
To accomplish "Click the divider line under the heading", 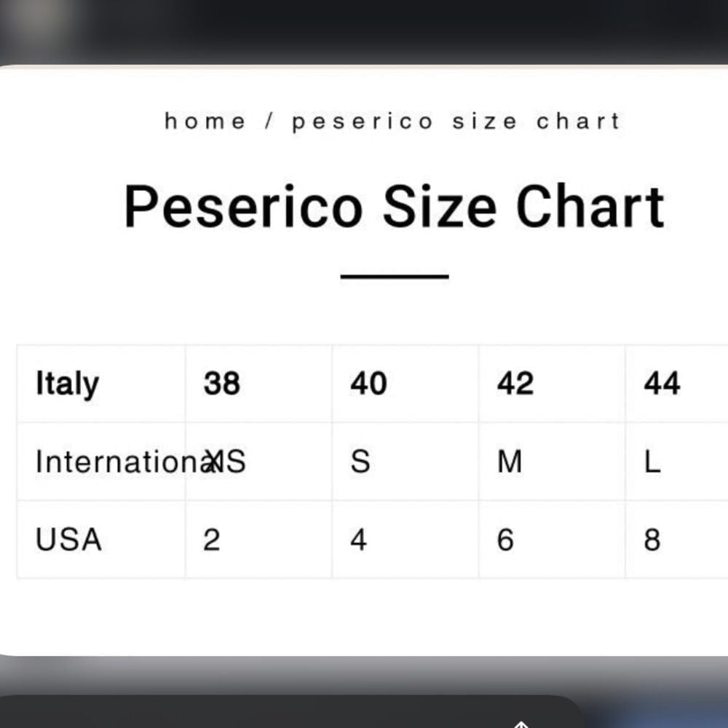I will [395, 276].
